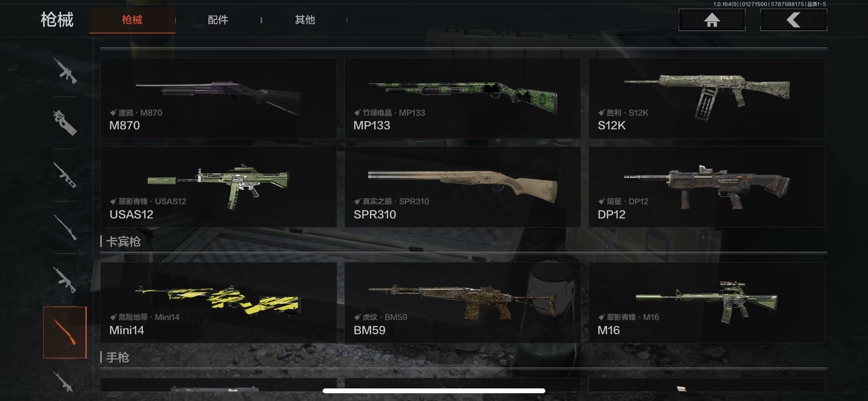Image resolution: width=868 pixels, height=401 pixels.
Task: Select the tiger-stripe BM59 card
Action: pyautogui.click(x=463, y=303)
